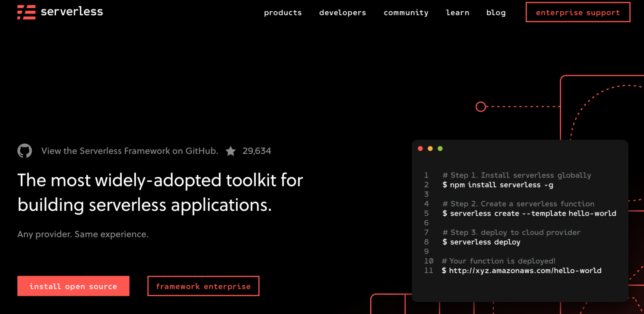Open the developers menu

tap(343, 13)
